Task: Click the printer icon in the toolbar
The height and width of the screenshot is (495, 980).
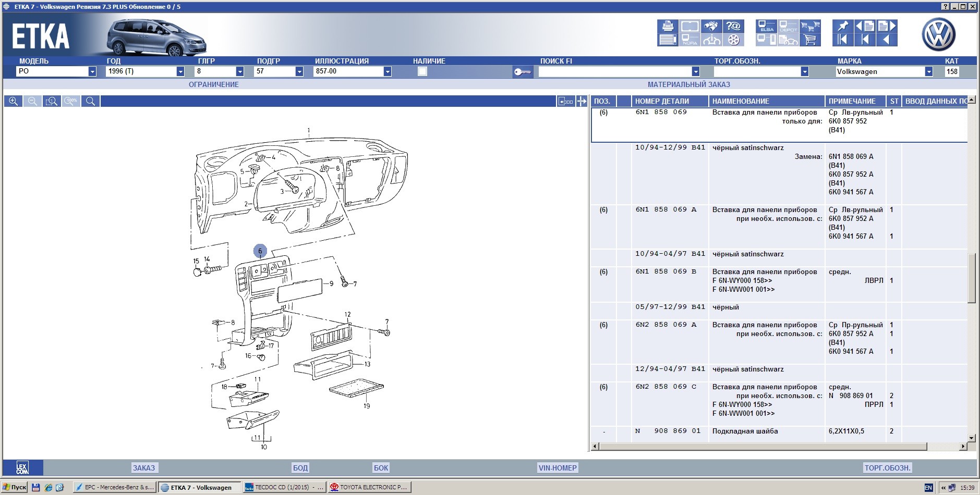Action: coord(667,26)
